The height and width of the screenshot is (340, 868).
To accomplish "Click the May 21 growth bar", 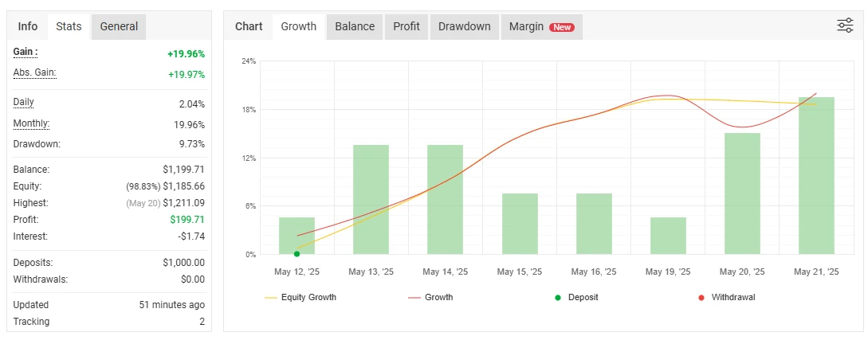I will click(x=816, y=175).
